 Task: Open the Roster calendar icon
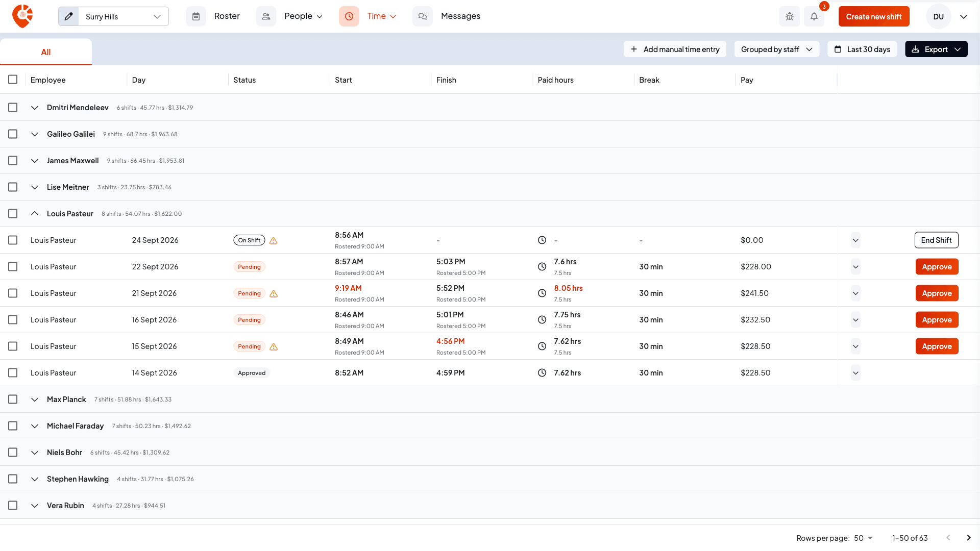point(196,16)
